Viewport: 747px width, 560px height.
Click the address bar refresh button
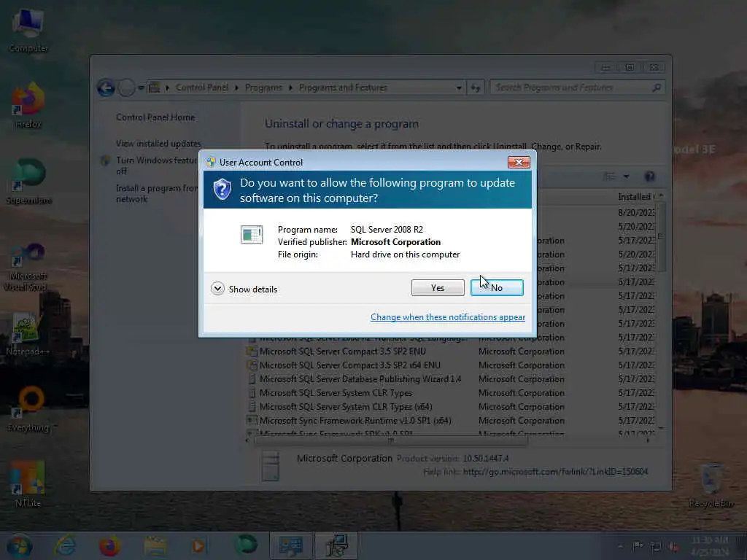tap(475, 87)
